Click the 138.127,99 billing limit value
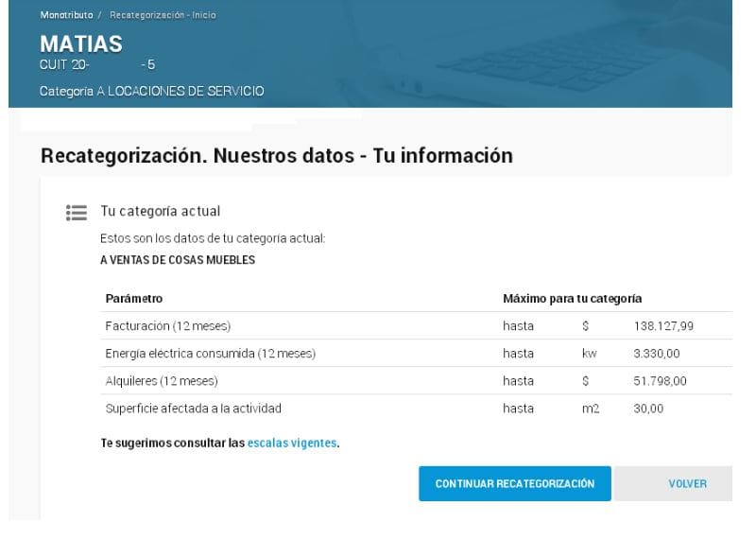756x540 pixels. [663, 326]
